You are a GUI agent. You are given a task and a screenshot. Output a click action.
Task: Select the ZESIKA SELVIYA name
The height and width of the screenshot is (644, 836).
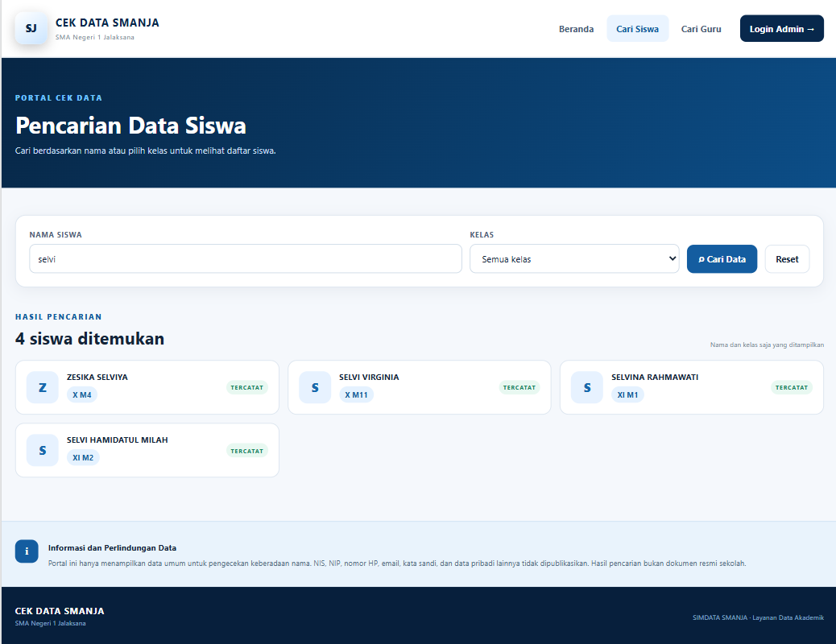point(97,378)
